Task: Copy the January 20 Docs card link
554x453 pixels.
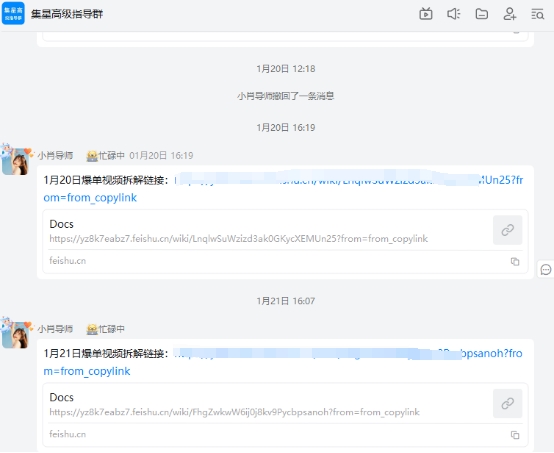Action: click(515, 261)
